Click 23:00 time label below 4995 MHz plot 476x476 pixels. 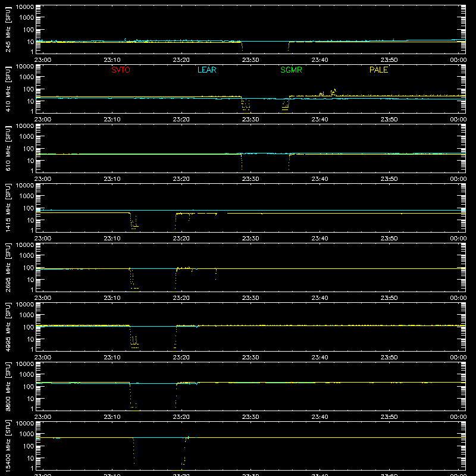coord(42,358)
